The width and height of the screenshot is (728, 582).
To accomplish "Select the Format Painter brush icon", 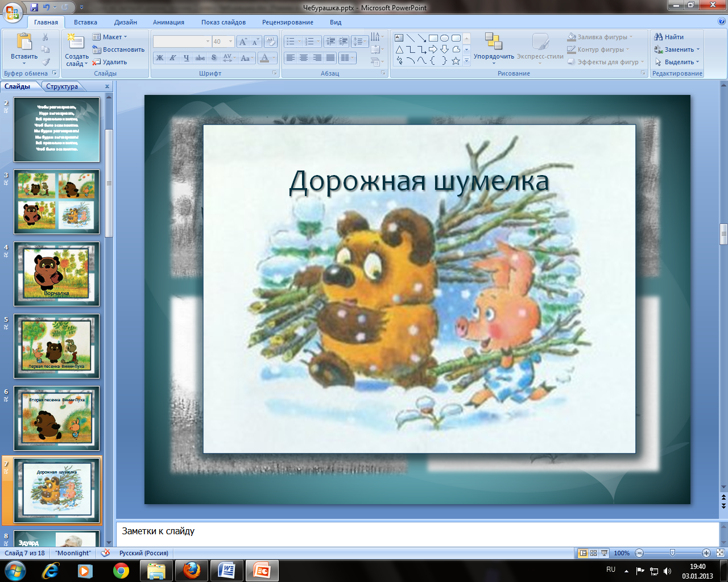I will coord(45,62).
